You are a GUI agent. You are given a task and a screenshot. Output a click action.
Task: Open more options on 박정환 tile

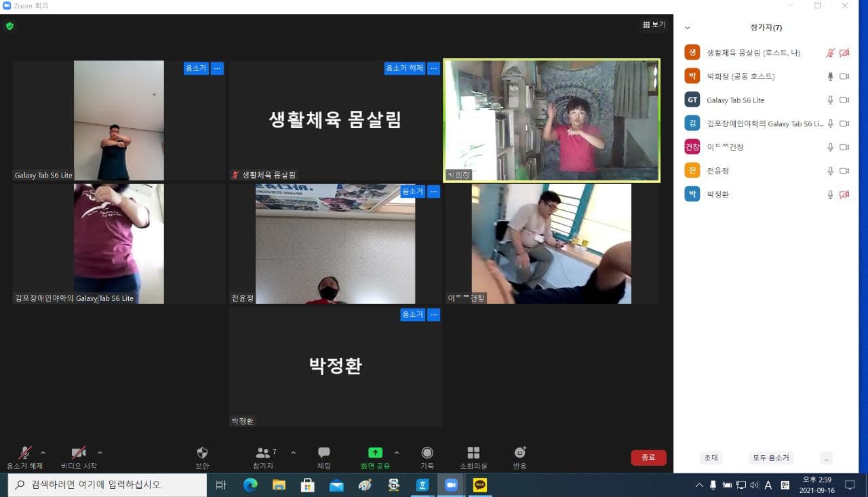[x=434, y=315]
